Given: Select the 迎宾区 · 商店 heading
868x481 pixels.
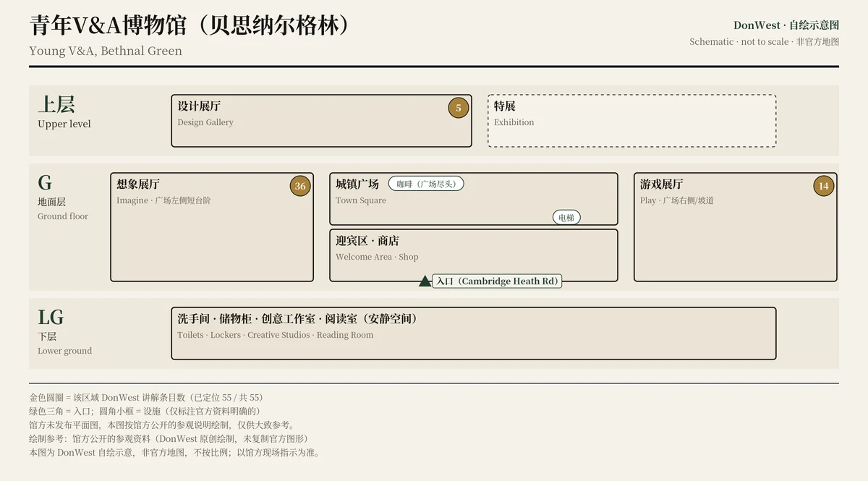Looking at the screenshot, I should pos(367,241).
